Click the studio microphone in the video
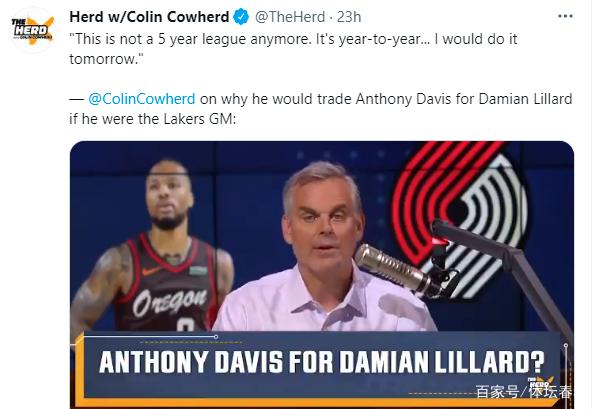 click(397, 269)
